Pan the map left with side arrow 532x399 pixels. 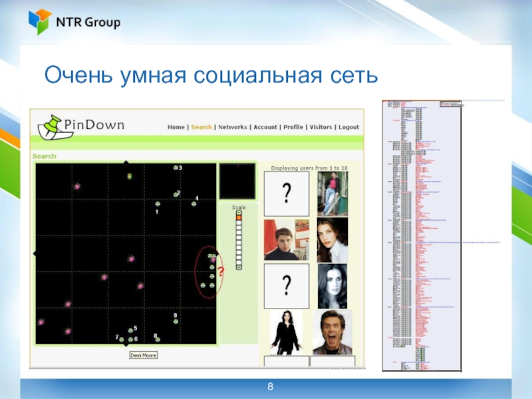point(35,253)
